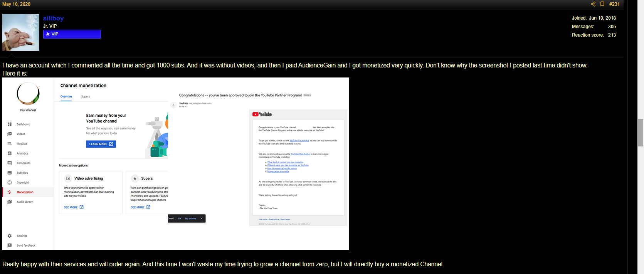The image size is (644, 274).
Task: Click 'What kind of content you can monetize' link
Action: click(x=286, y=163)
